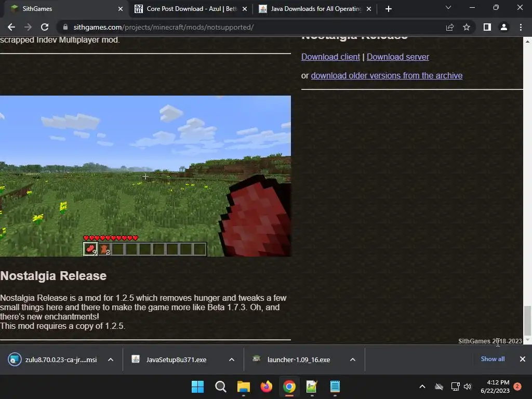Screen dimensions: 532x399
Task: Open the network status tray icon
Action: [455, 387]
